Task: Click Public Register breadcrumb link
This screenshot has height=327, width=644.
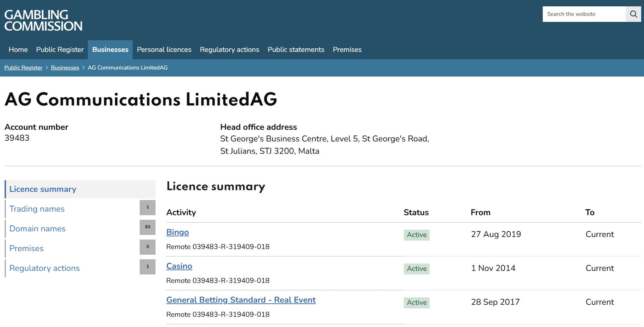Action: click(23, 68)
